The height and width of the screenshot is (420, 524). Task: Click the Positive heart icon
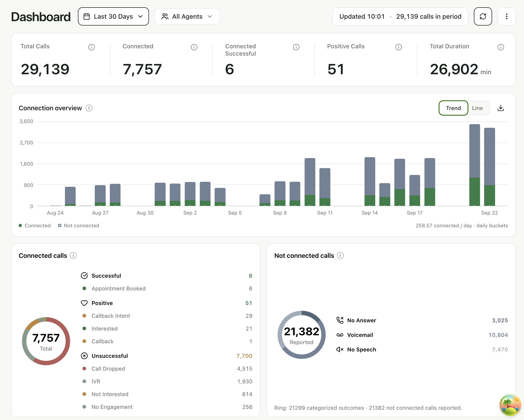pyautogui.click(x=84, y=303)
